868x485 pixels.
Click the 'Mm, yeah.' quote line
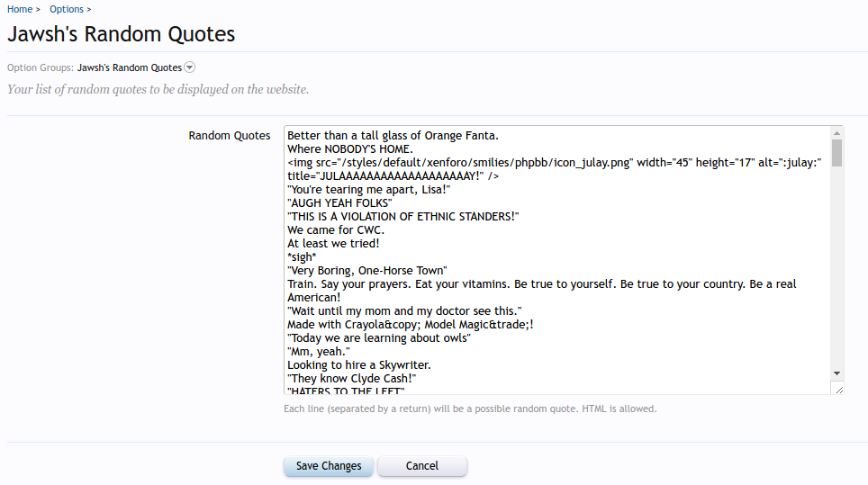(x=319, y=352)
